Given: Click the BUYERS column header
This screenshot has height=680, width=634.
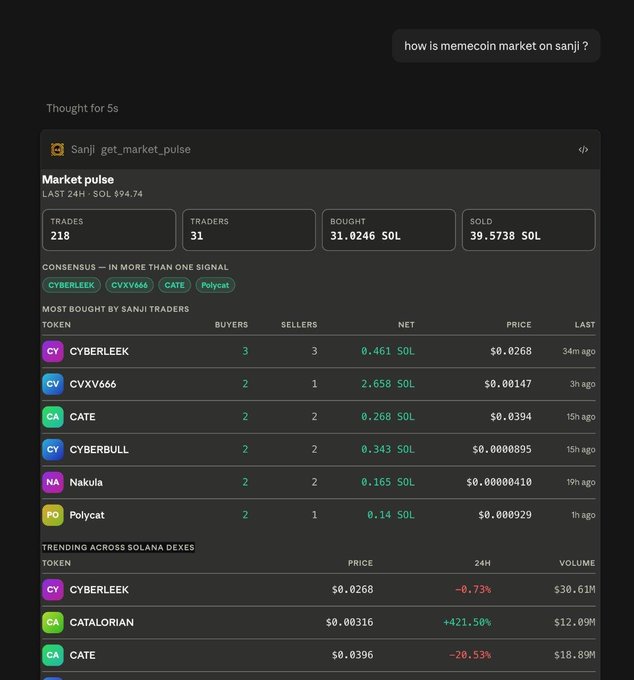Looking at the screenshot, I should click(x=231, y=325).
